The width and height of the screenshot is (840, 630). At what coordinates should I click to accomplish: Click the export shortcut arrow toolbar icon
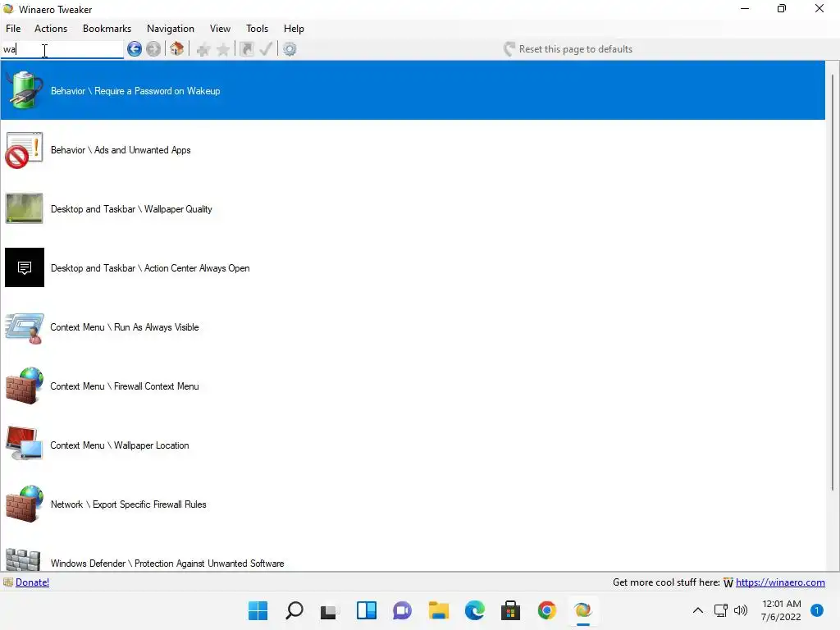pos(247,49)
